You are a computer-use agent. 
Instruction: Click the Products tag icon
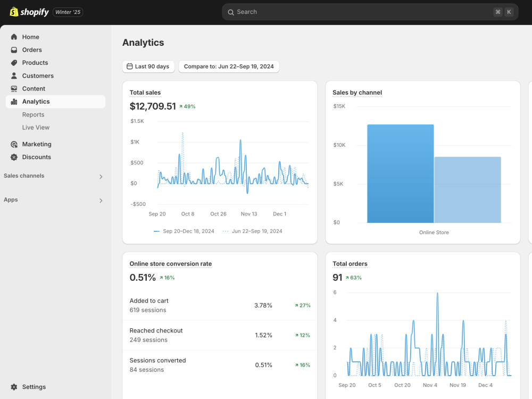(x=14, y=63)
